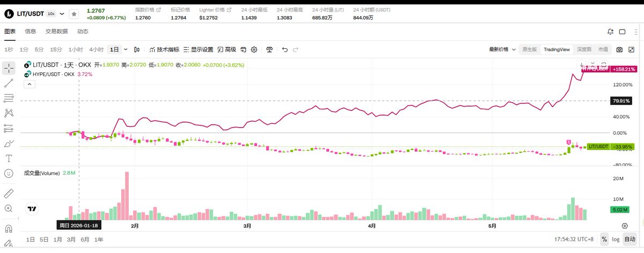
Task: Open chart settings gear in toolbar
Action: click(x=254, y=49)
